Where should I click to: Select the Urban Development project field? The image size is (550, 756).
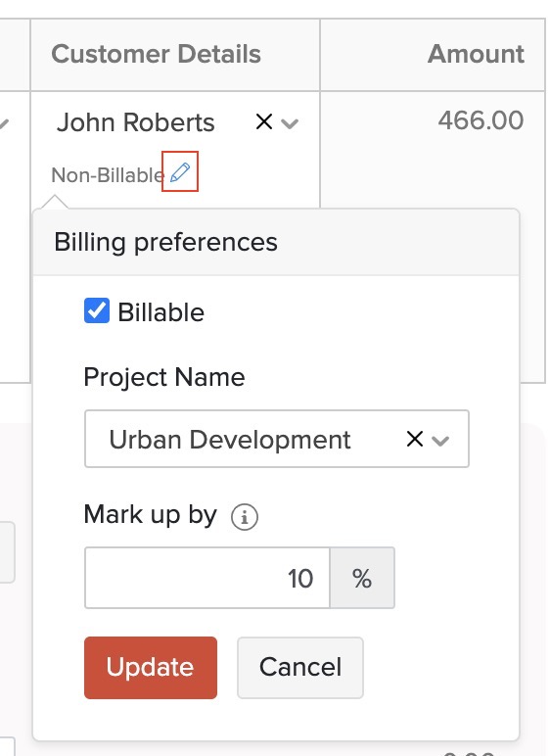click(277, 439)
